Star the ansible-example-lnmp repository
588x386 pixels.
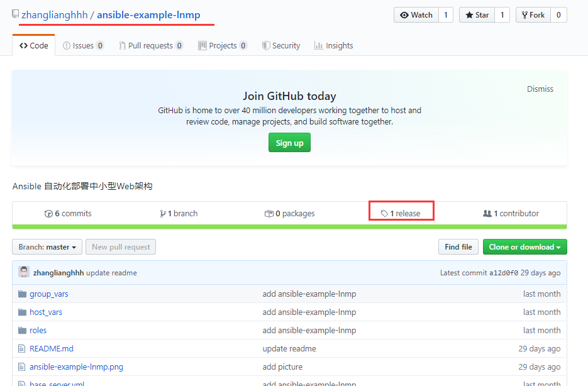tap(477, 15)
